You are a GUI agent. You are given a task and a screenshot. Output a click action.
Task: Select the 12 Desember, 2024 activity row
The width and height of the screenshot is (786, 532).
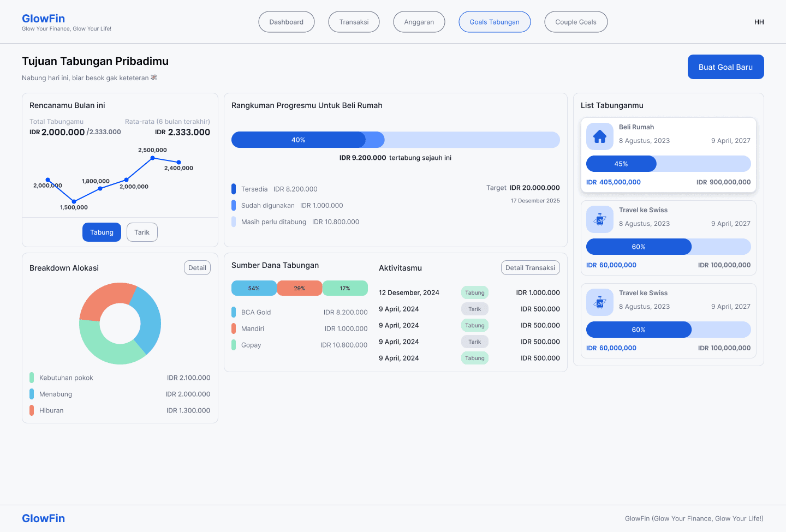pos(469,293)
